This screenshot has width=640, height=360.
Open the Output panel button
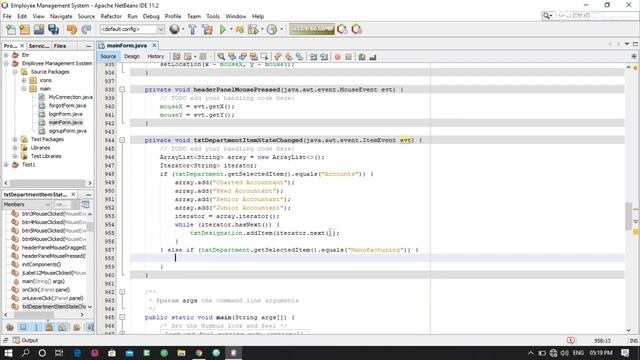25,340
